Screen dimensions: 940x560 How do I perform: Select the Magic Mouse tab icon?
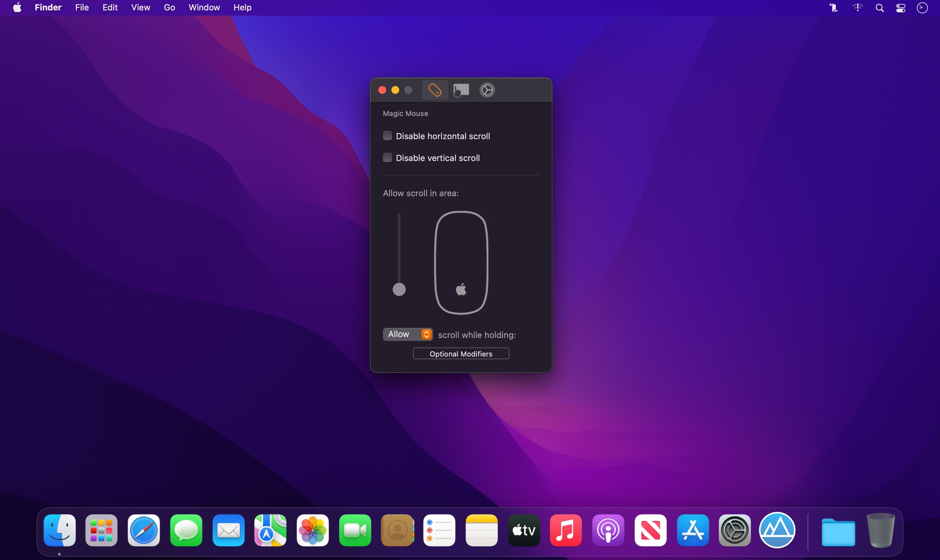435,90
